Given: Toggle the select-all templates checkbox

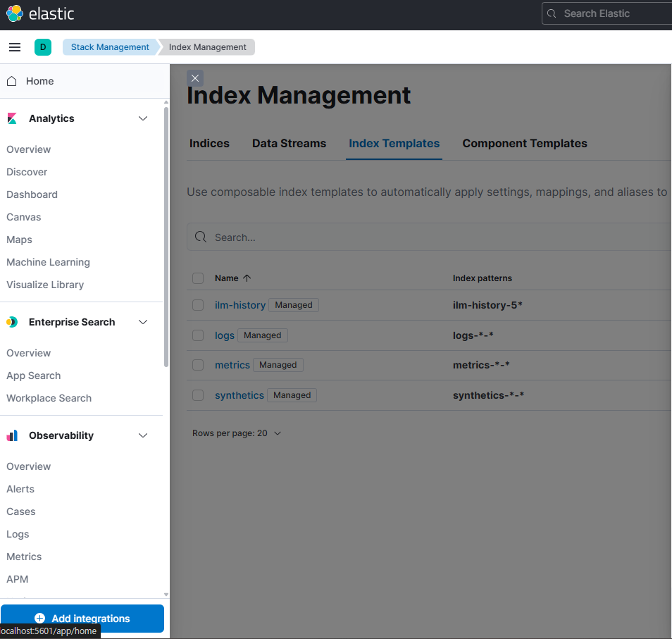Looking at the screenshot, I should pos(198,278).
